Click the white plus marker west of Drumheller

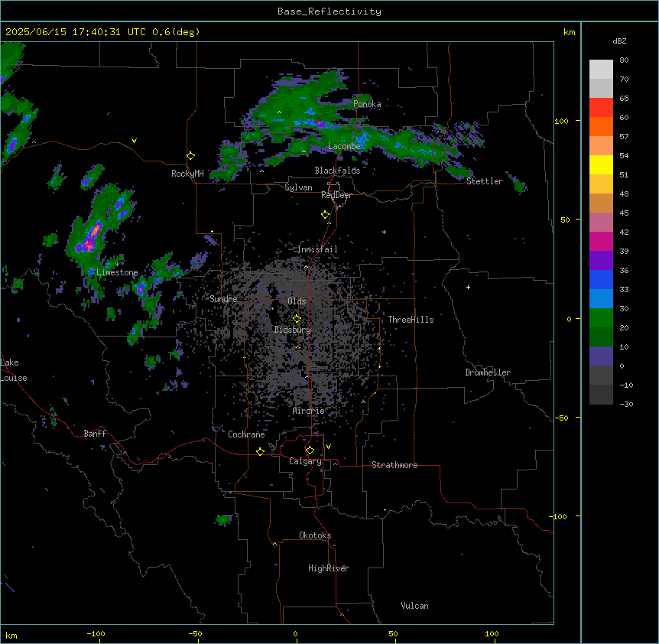(468, 287)
